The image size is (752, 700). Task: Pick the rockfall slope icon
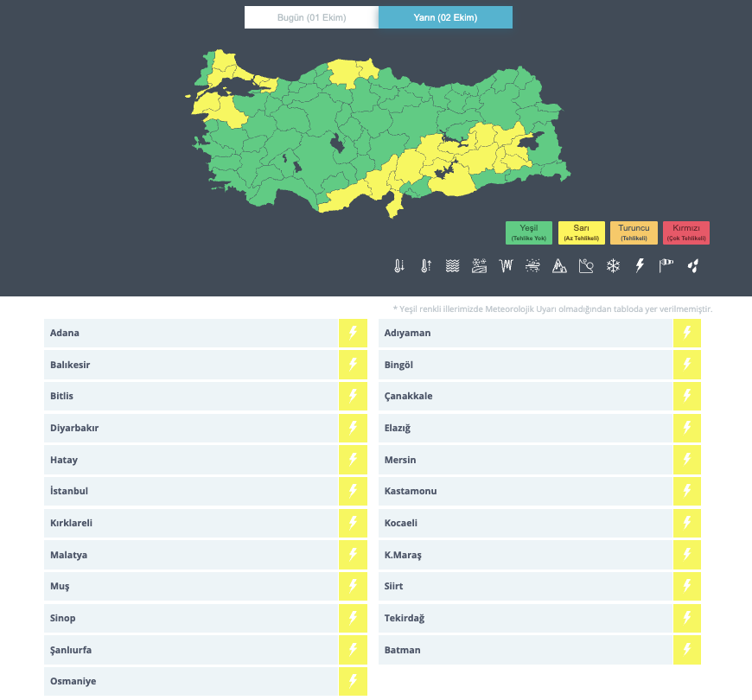point(586,265)
